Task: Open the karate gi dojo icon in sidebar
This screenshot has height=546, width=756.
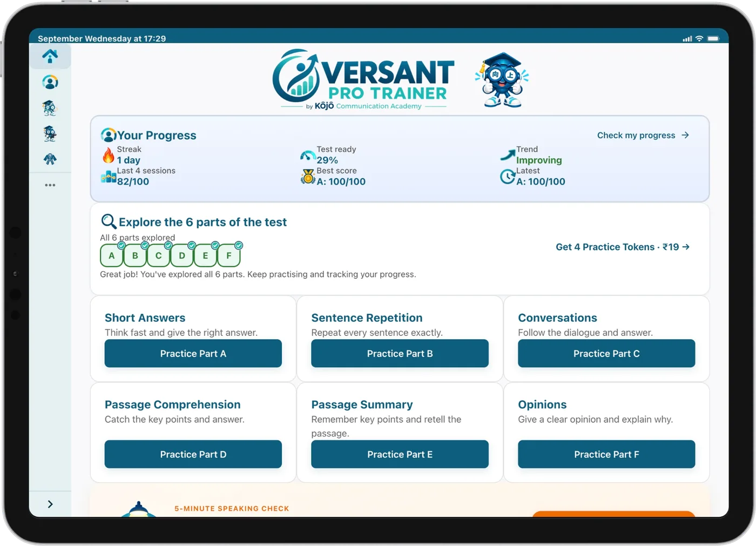Action: [50, 159]
